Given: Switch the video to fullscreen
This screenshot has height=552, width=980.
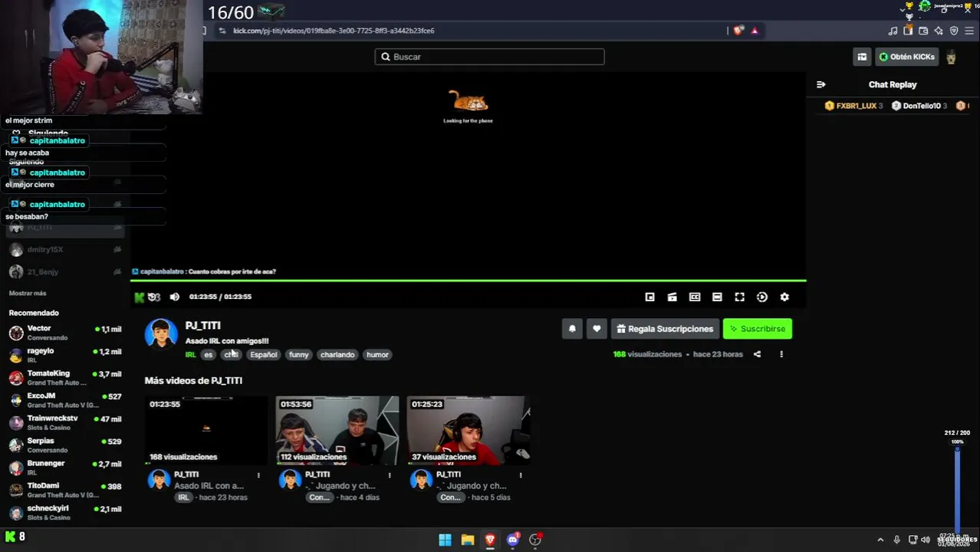Looking at the screenshot, I should (x=739, y=297).
